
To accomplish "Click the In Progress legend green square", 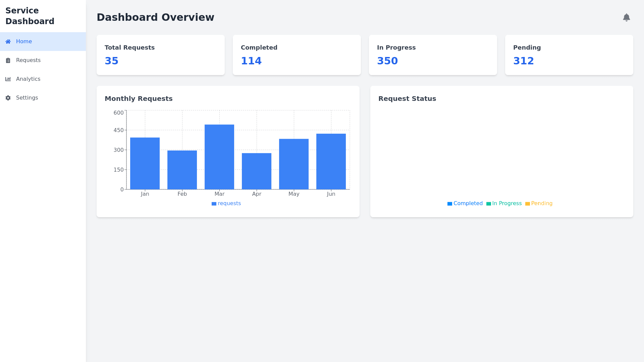I will [489, 204].
